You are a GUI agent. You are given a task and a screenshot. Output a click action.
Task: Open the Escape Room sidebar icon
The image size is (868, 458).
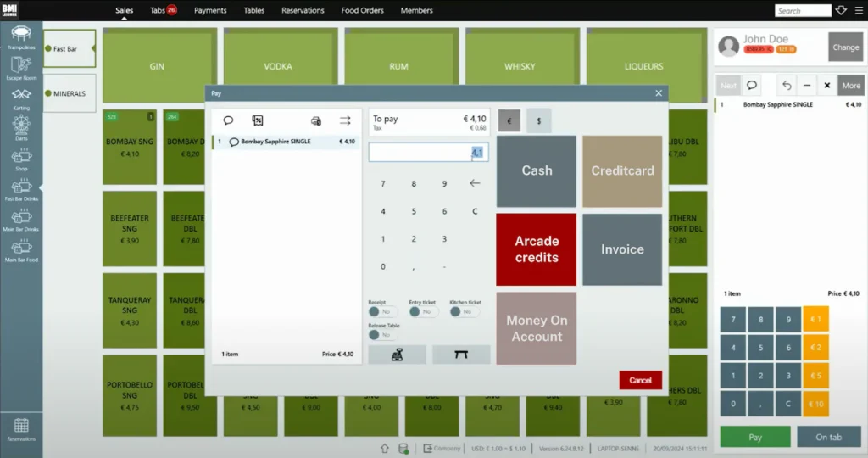click(x=21, y=66)
